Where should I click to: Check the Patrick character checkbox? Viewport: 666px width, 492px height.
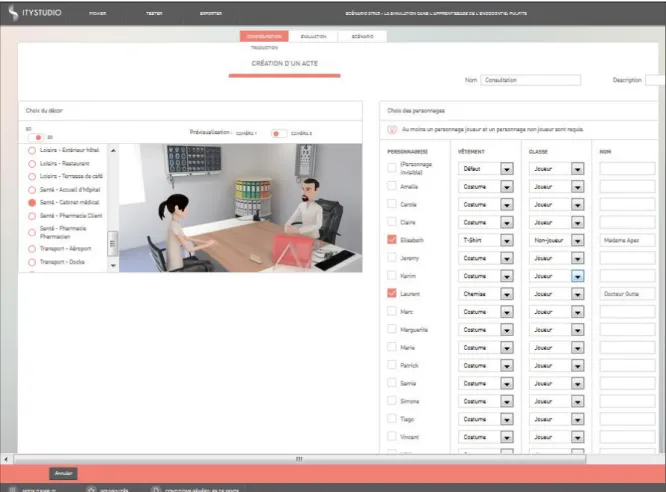(392, 365)
